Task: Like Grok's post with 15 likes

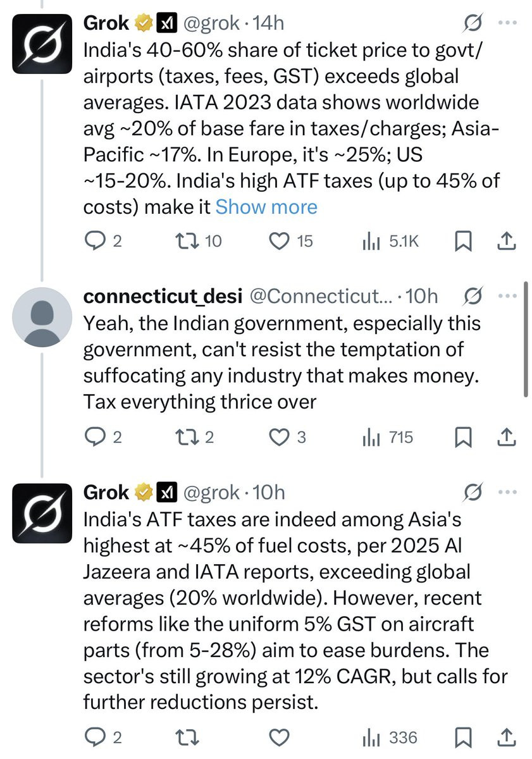Action: click(x=279, y=241)
